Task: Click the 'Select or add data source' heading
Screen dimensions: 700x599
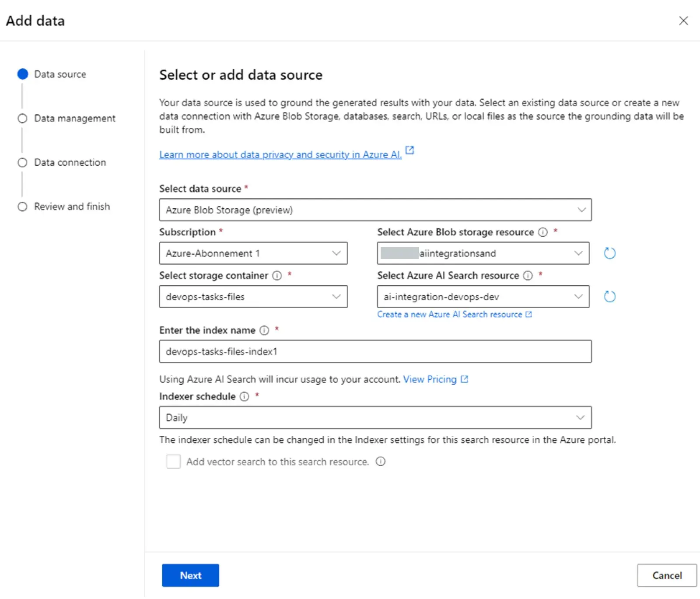Action: pyautogui.click(x=241, y=75)
